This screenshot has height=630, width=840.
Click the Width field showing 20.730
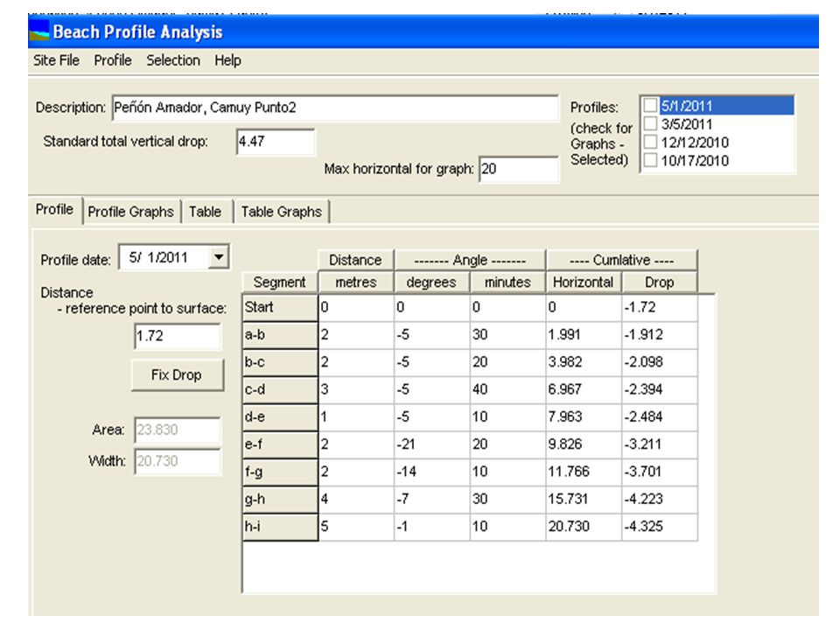coord(178,461)
